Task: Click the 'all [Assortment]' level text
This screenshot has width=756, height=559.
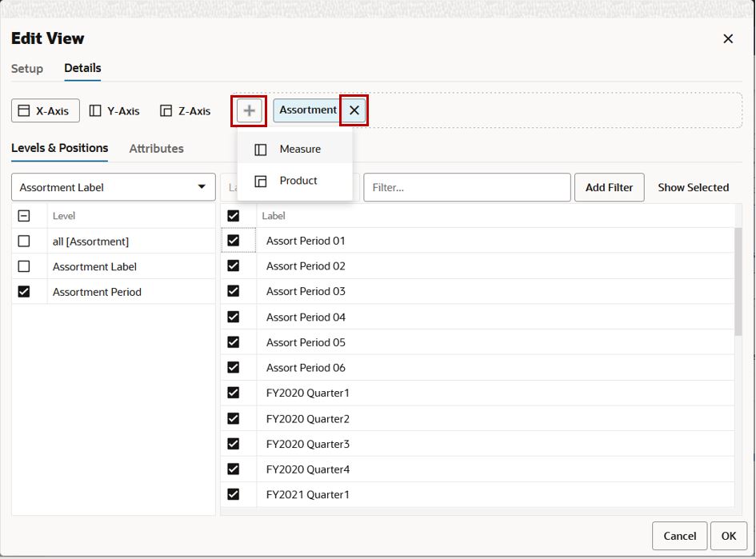Action: point(90,242)
